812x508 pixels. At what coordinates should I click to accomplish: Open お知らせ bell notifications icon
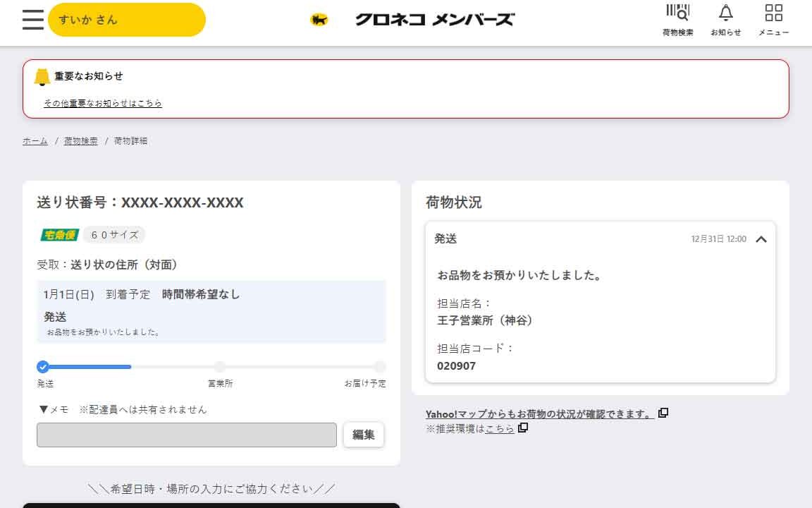point(725,20)
